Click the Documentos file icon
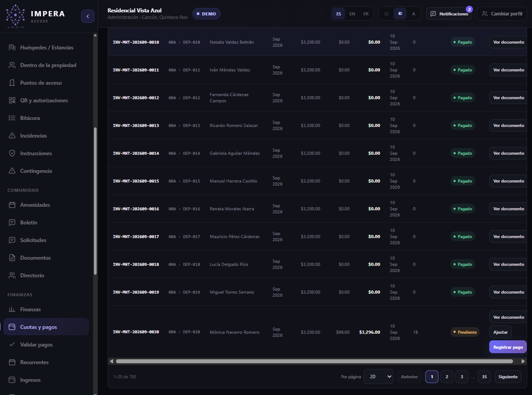This screenshot has height=395, width=532. (12, 258)
